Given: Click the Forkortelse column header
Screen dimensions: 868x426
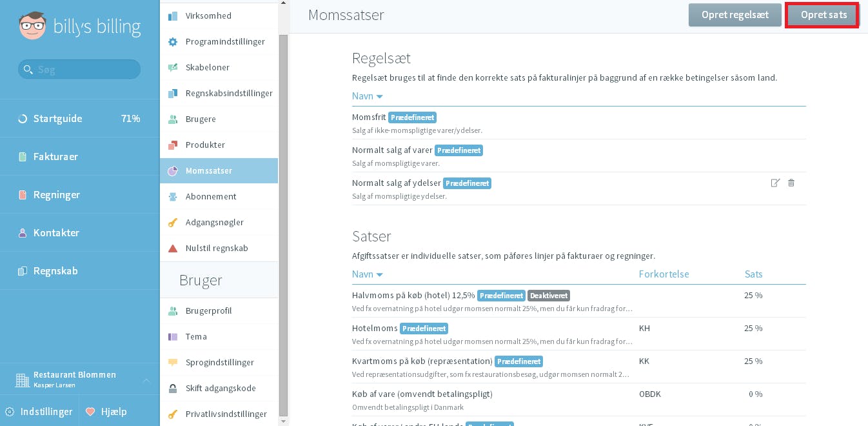Looking at the screenshot, I should (664, 274).
